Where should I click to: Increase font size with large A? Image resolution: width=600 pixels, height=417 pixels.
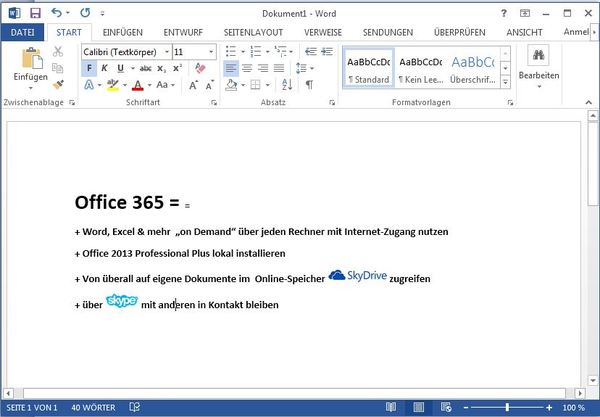click(194, 85)
